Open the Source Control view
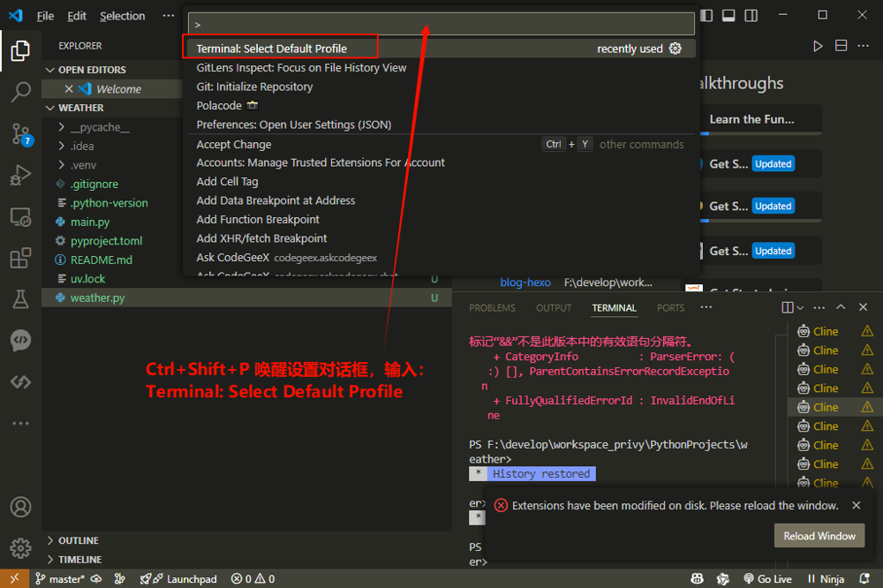Viewport: 883px width, 588px height. pyautogui.click(x=20, y=133)
